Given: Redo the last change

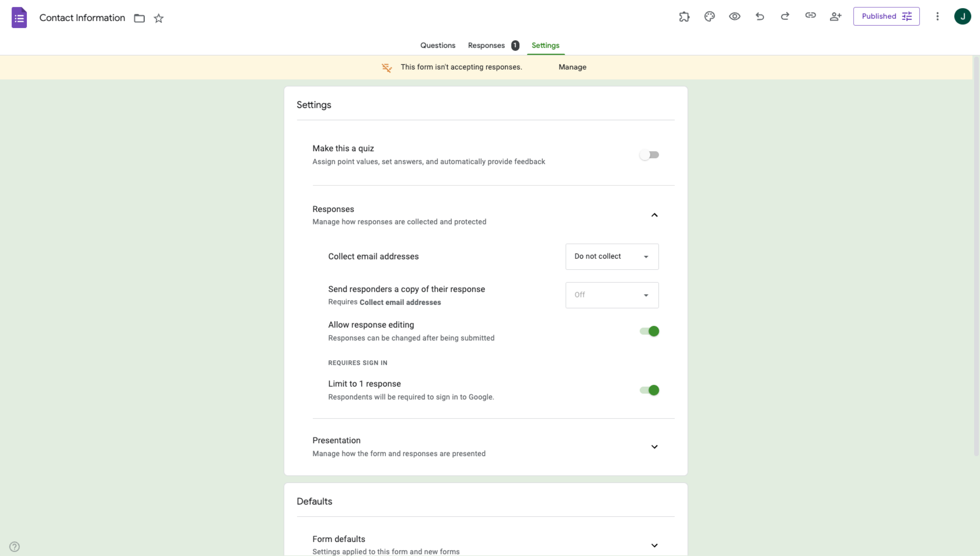Looking at the screenshot, I should pos(785,16).
